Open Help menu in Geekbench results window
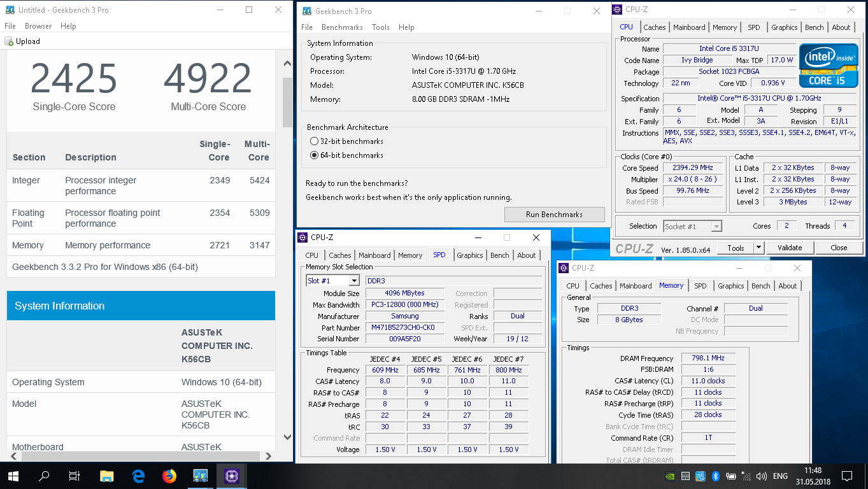This screenshot has width=868, height=489. (68, 26)
